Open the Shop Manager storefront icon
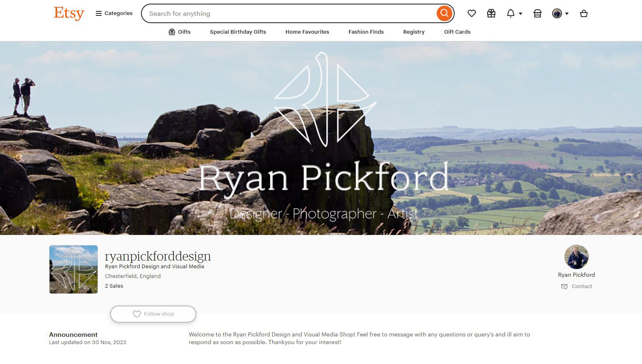Screen dimensions: 642x364 (537, 13)
